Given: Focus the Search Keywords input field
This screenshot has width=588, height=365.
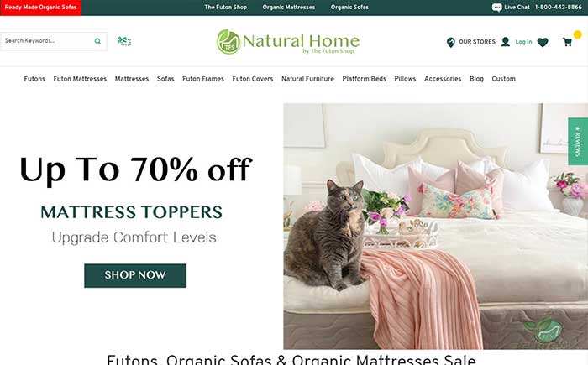Looking at the screenshot, I should pyautogui.click(x=47, y=41).
